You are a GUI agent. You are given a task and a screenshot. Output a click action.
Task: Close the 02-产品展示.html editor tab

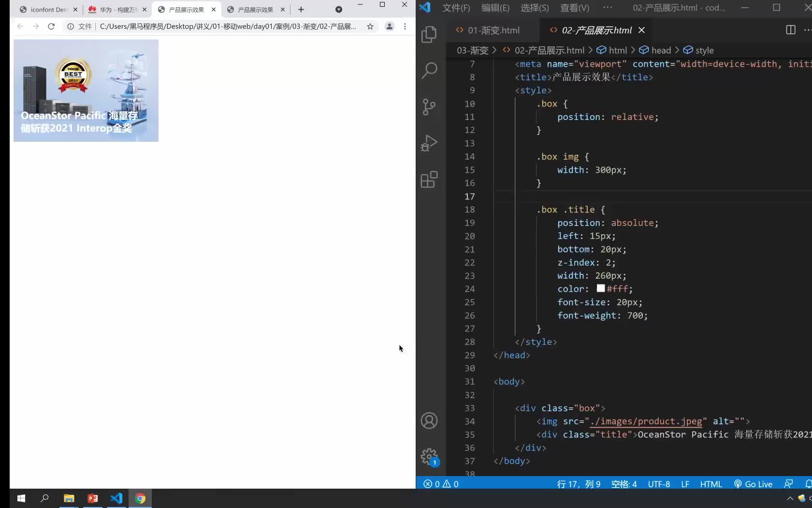click(642, 30)
